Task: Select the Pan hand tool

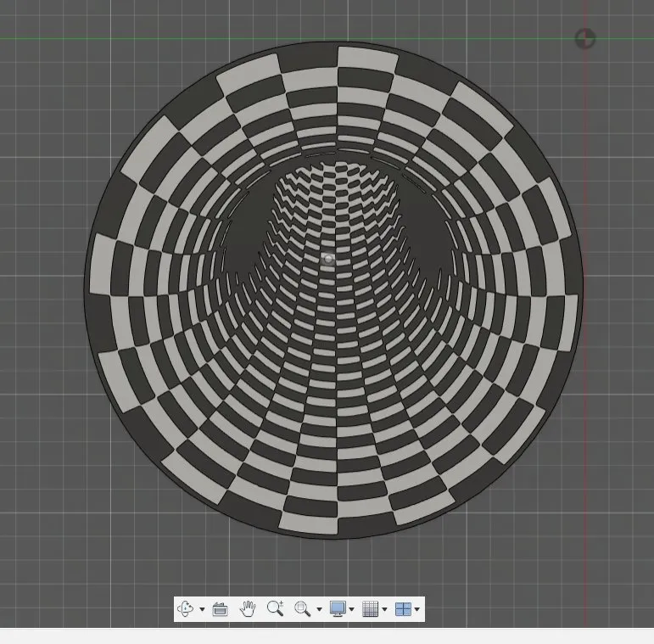Action: tap(248, 609)
